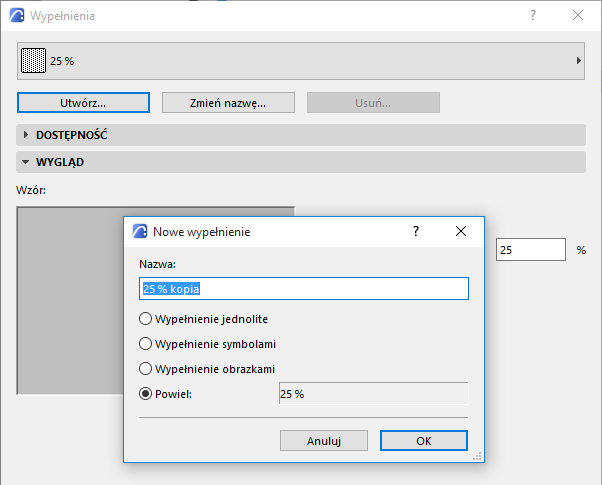Click Anuluj to cancel the new fill
This screenshot has width=602, height=485.
(324, 440)
